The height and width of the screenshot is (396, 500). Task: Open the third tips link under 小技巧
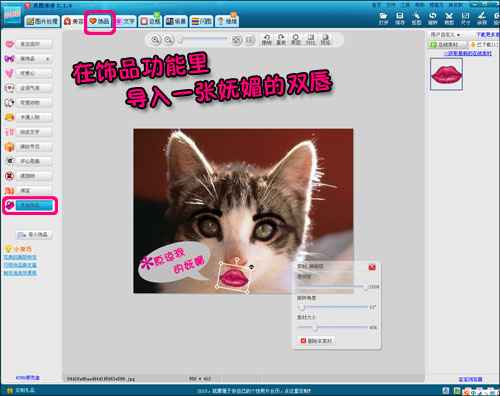(20, 273)
